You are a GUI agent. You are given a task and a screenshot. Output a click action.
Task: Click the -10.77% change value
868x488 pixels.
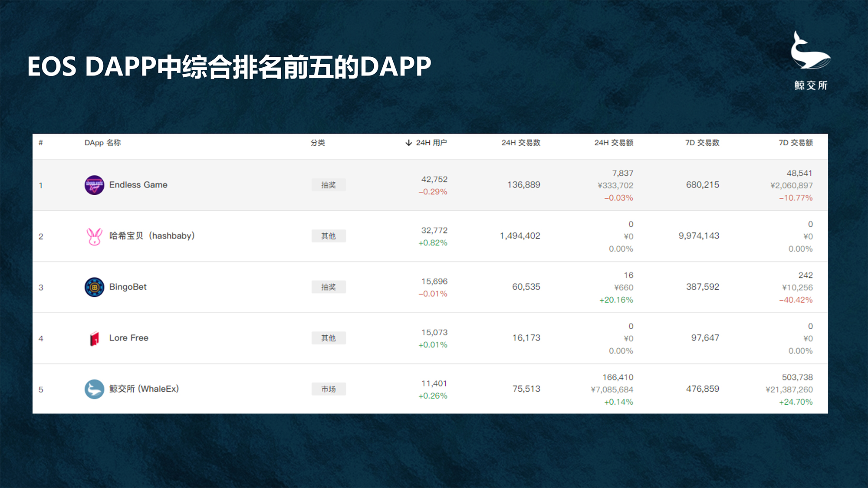(x=796, y=198)
